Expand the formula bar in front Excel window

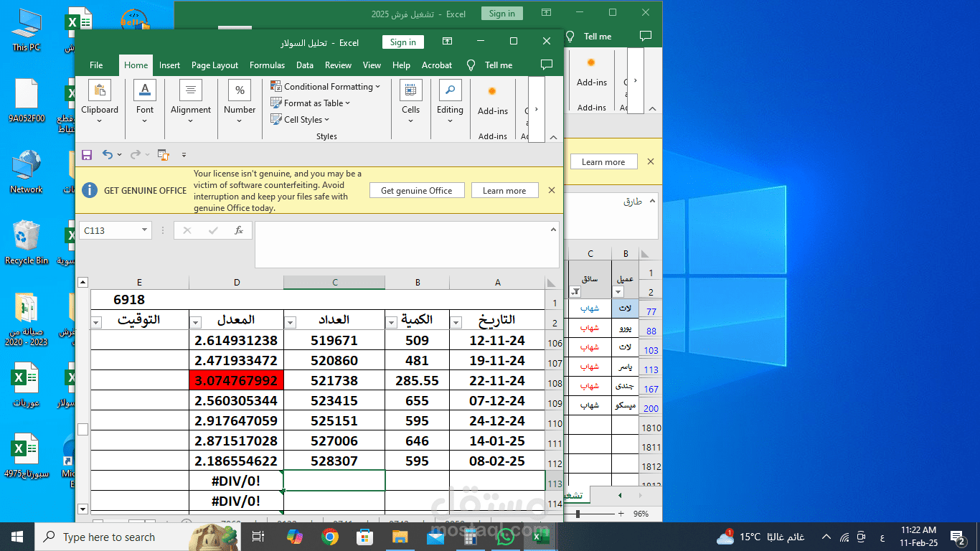553,230
